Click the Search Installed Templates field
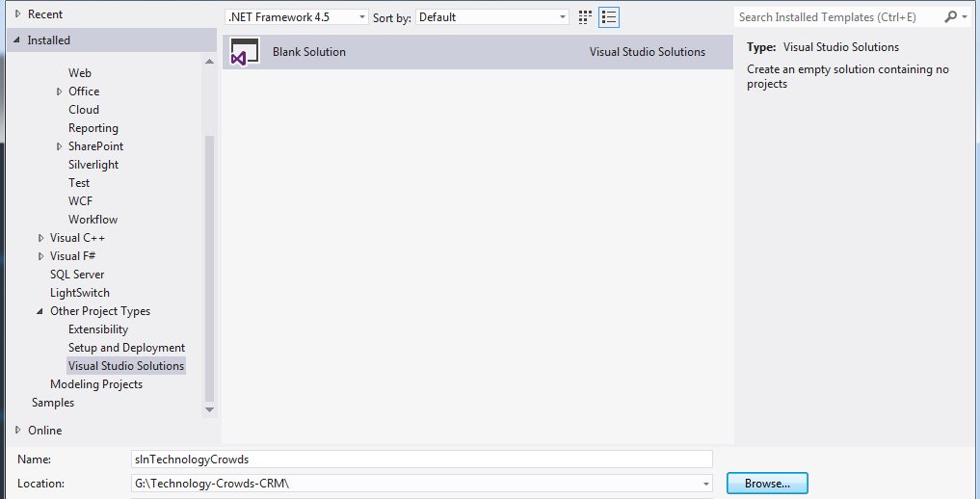The height and width of the screenshot is (499, 980). coord(838,17)
